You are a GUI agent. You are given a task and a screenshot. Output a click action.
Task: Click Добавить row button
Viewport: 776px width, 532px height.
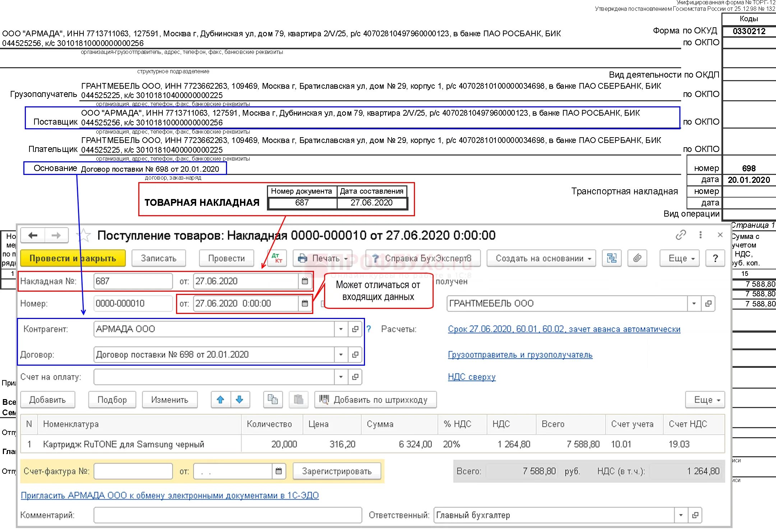48,400
